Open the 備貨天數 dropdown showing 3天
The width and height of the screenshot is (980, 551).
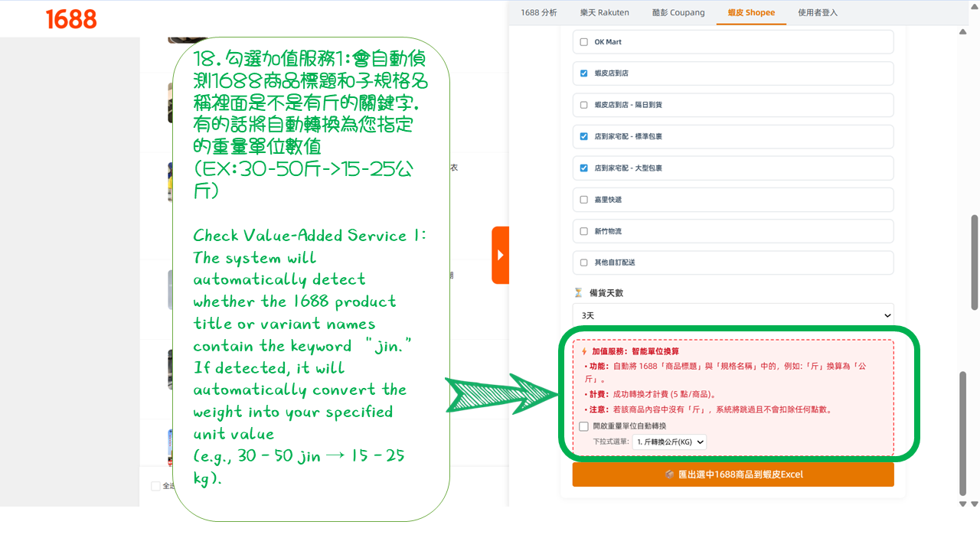[x=733, y=315]
